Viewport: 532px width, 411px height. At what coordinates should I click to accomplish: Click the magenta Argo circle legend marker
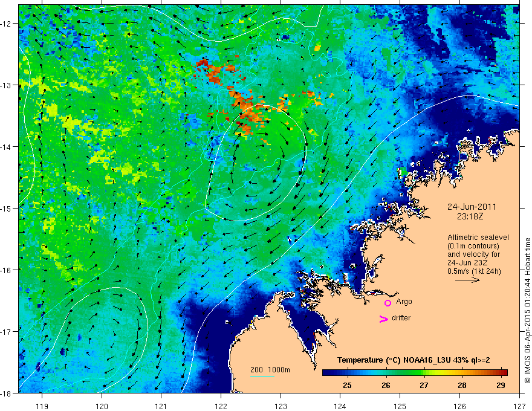click(x=388, y=303)
